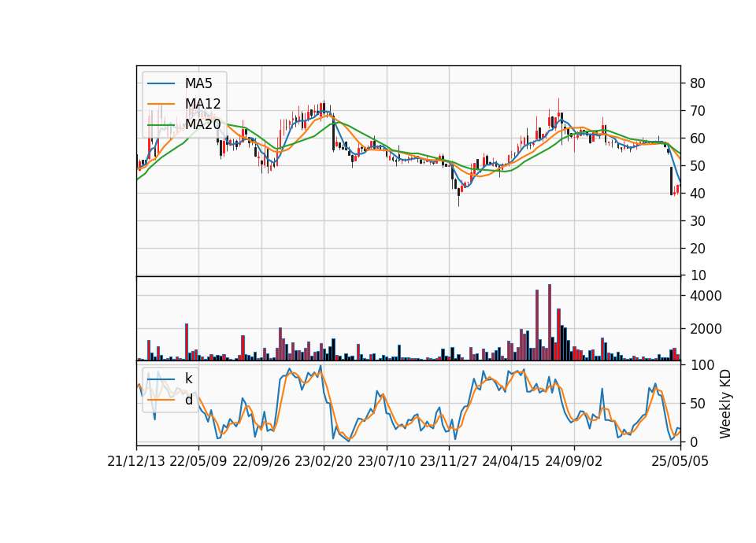756x543 pixels.
Task: Click the d legend label
Action: (x=188, y=400)
